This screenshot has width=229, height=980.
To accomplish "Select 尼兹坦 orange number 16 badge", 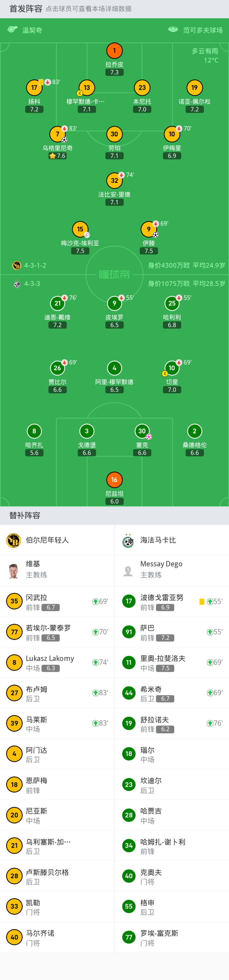I will pos(114,480).
